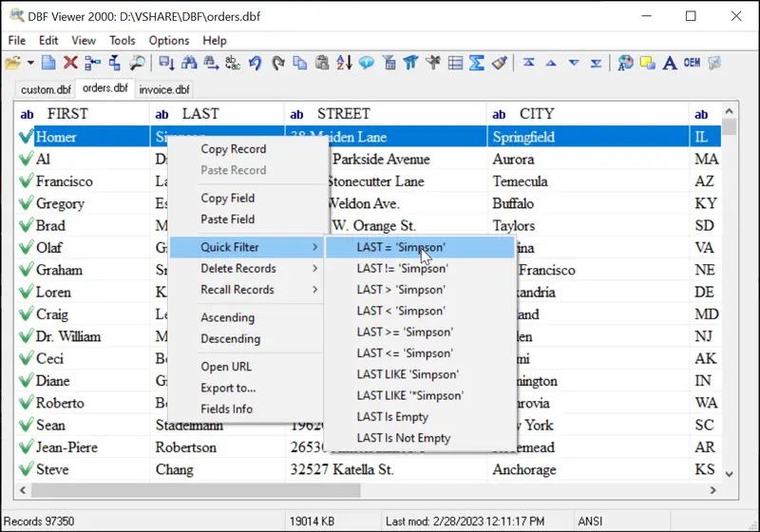Click the red X delete icon
The width and height of the screenshot is (760, 532).
[70, 64]
